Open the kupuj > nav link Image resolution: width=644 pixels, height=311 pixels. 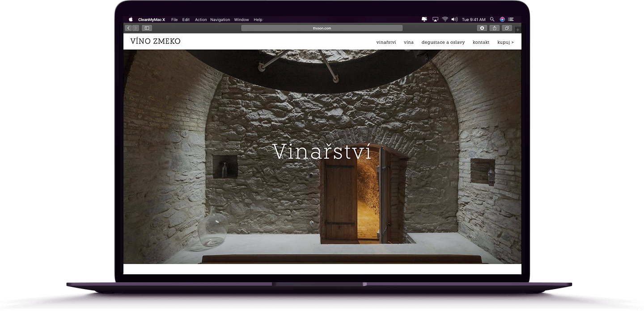tap(505, 42)
